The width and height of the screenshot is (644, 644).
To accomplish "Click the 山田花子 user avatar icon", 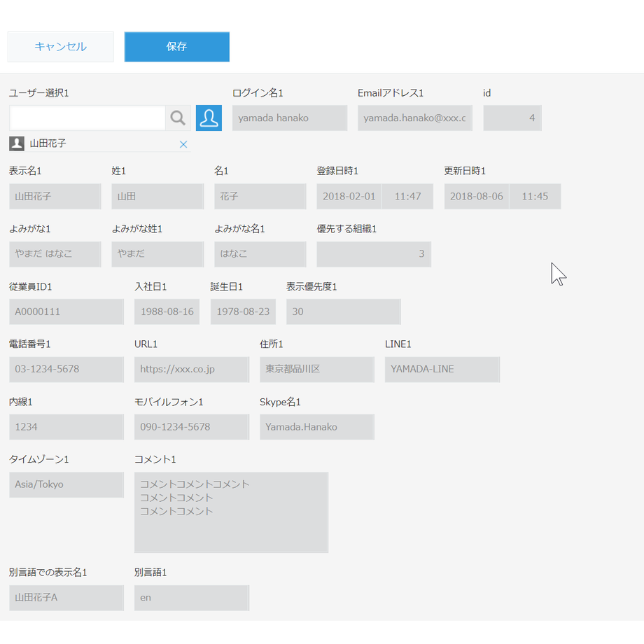I will [x=17, y=143].
